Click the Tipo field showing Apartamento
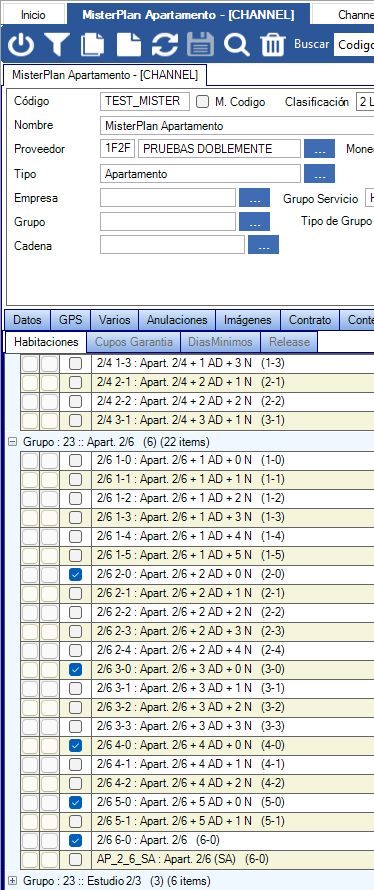Screen dimensions: 374x890 click(x=200, y=174)
